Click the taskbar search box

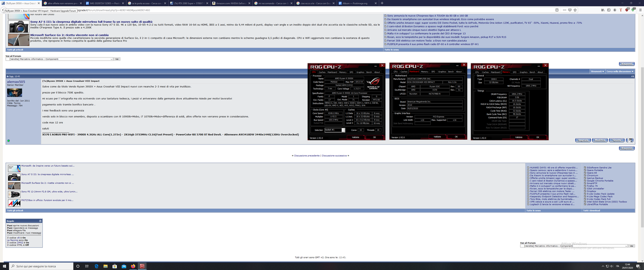click(x=41, y=265)
